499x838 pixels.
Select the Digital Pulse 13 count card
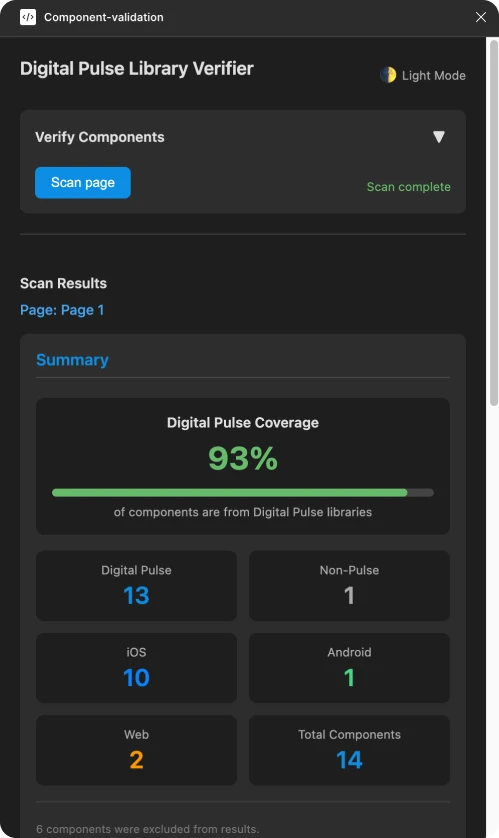pyautogui.click(x=136, y=586)
